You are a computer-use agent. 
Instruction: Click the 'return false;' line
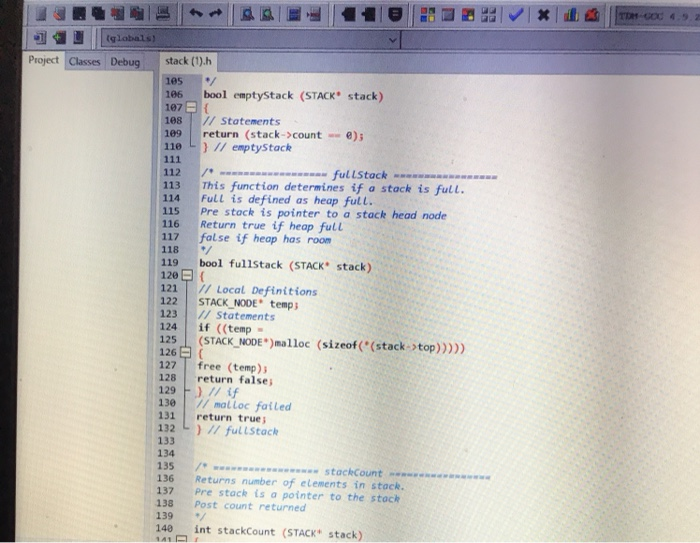[x=235, y=380]
